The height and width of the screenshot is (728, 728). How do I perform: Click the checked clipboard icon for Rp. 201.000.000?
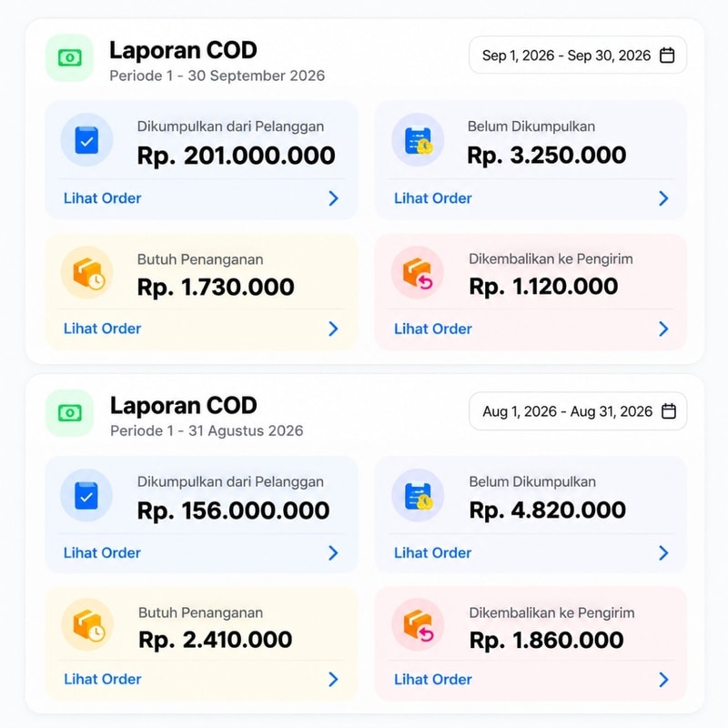click(86, 140)
